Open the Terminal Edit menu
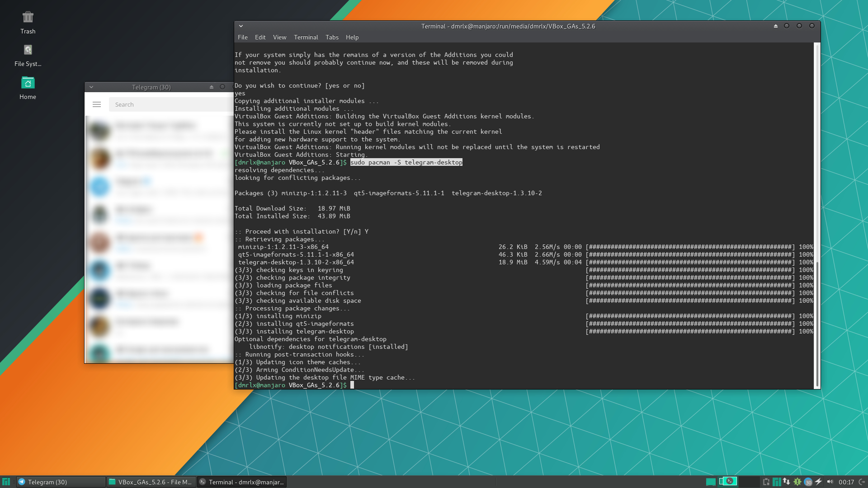Image resolution: width=868 pixels, height=488 pixels. click(260, 37)
